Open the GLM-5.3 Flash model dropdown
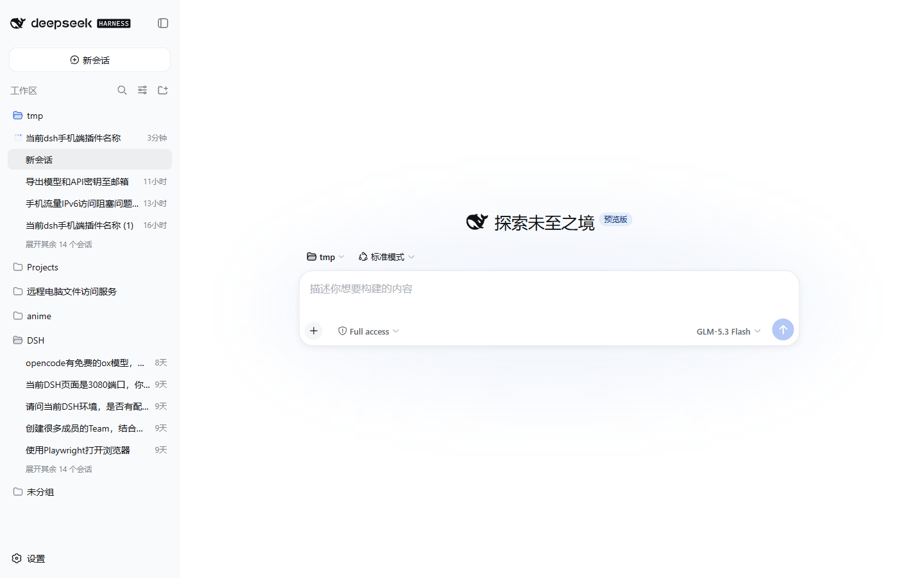 tap(728, 331)
